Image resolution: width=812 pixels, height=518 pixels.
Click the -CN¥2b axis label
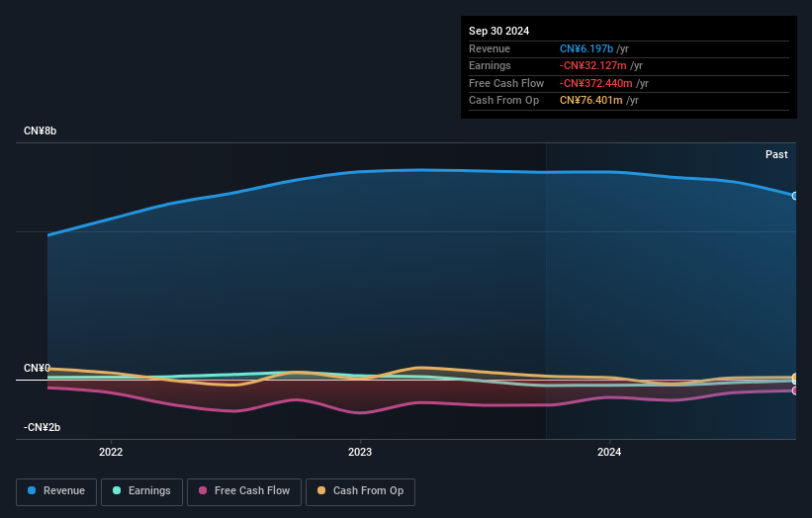pyautogui.click(x=42, y=427)
